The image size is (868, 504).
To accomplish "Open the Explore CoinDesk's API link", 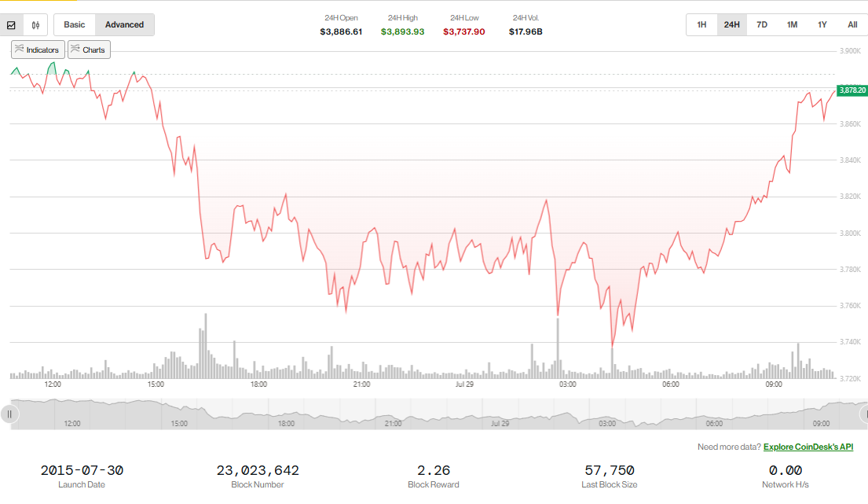I will (808, 447).
